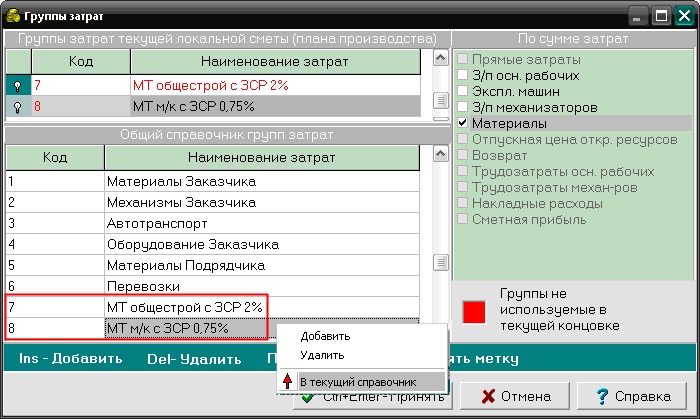Viewport: 700px width, 419px height.
Task: Select Материалы Заказчика row
Action: (212, 182)
